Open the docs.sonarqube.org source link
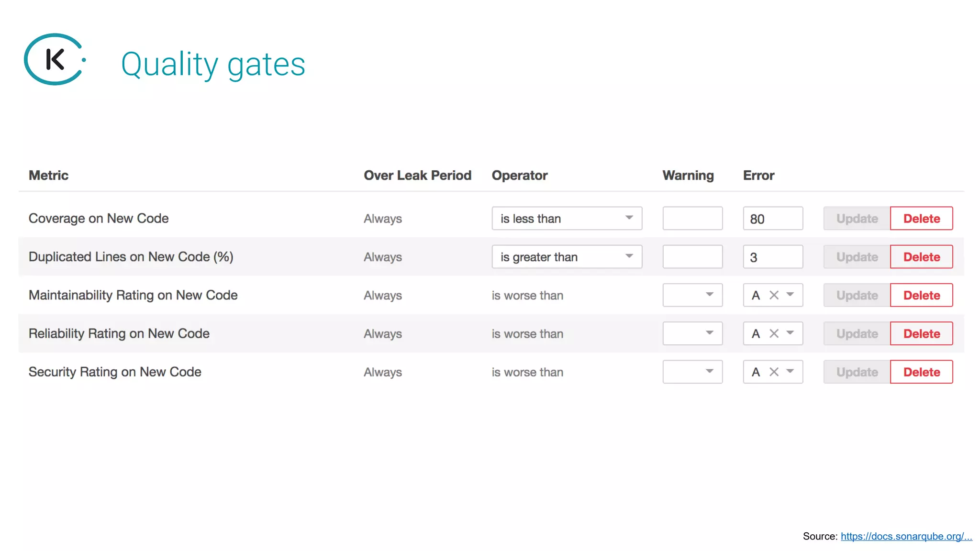Viewport: 980px width, 551px height. coord(906,536)
